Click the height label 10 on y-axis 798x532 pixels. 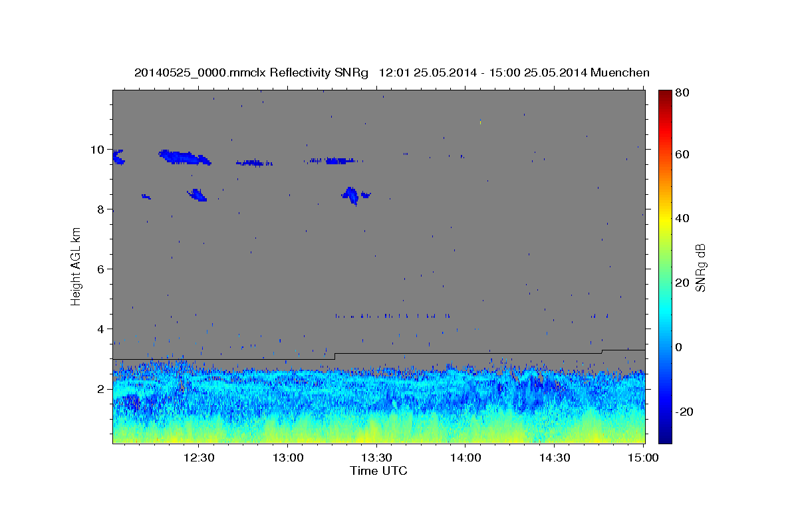click(98, 150)
